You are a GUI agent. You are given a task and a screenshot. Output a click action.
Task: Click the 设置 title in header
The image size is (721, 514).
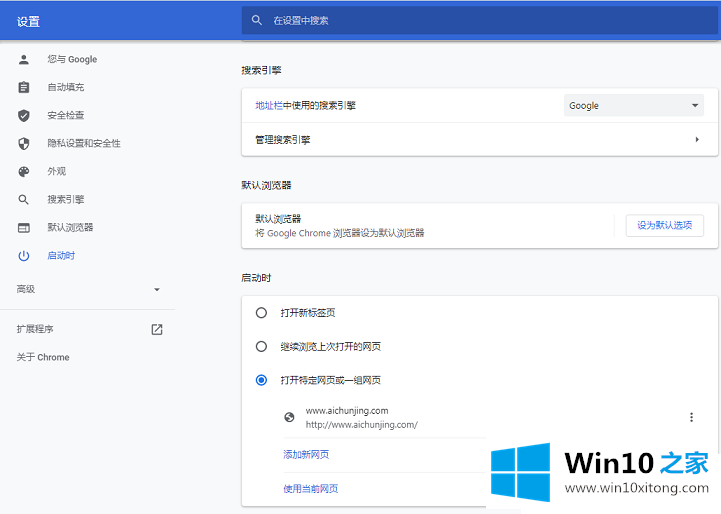28,22
